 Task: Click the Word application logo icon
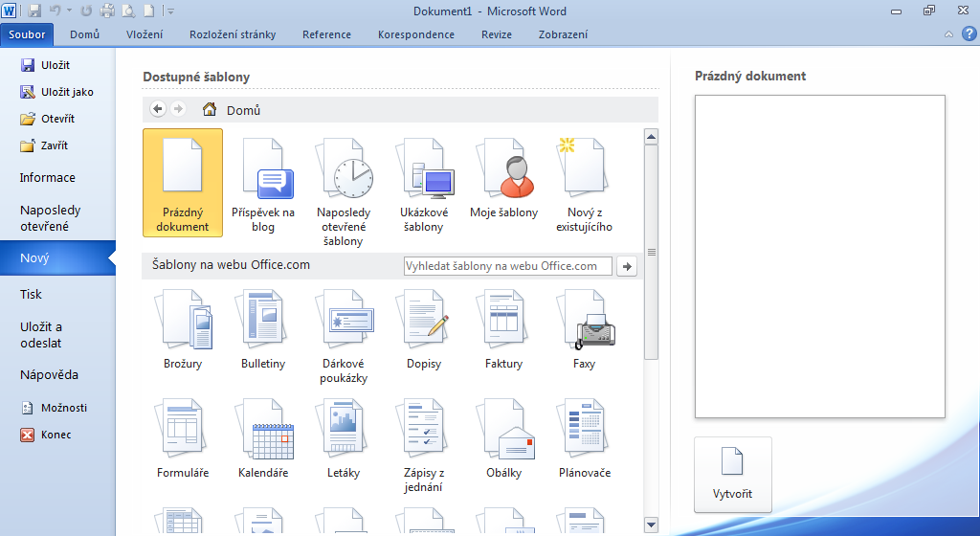pos(9,11)
